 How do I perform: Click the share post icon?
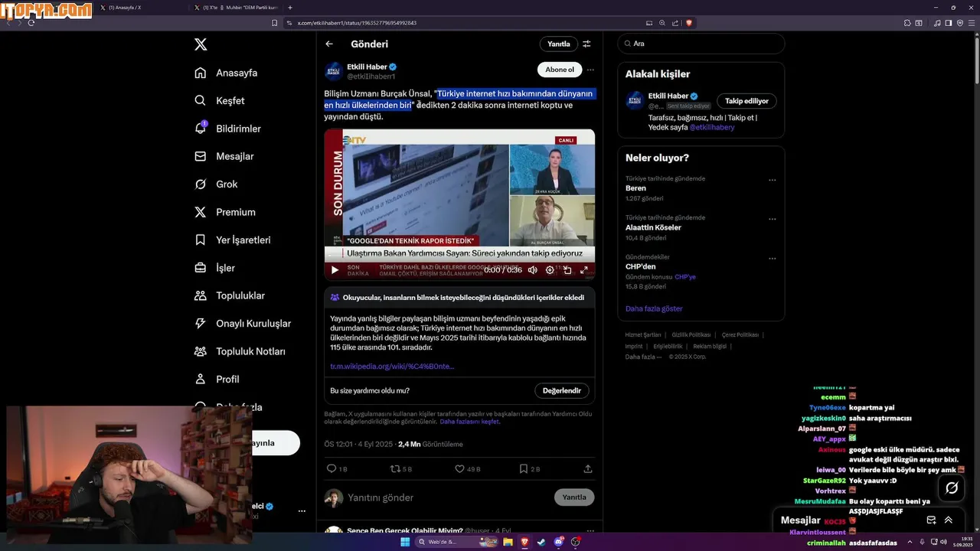pos(588,468)
